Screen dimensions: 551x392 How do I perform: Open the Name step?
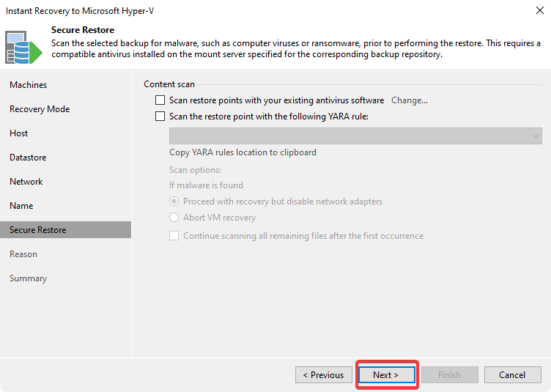coord(21,206)
